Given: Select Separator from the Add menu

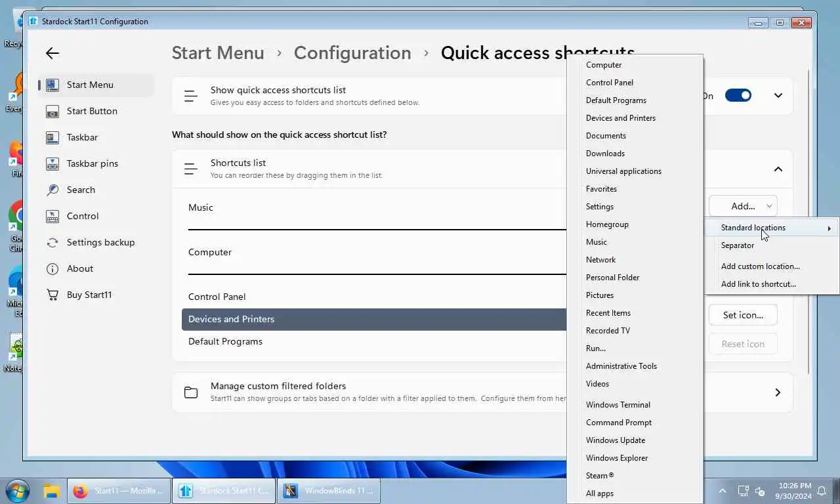Looking at the screenshot, I should (x=771, y=245).
